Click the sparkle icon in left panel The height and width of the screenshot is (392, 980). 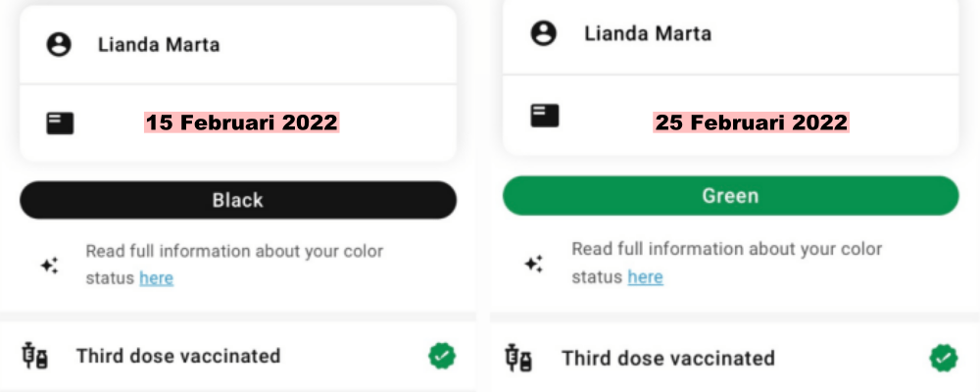click(x=49, y=266)
